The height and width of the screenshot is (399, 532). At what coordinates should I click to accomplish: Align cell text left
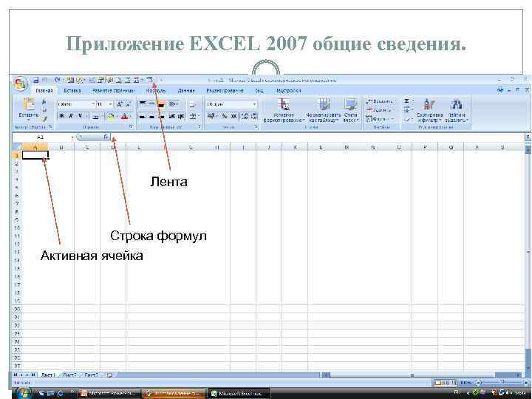point(143,117)
